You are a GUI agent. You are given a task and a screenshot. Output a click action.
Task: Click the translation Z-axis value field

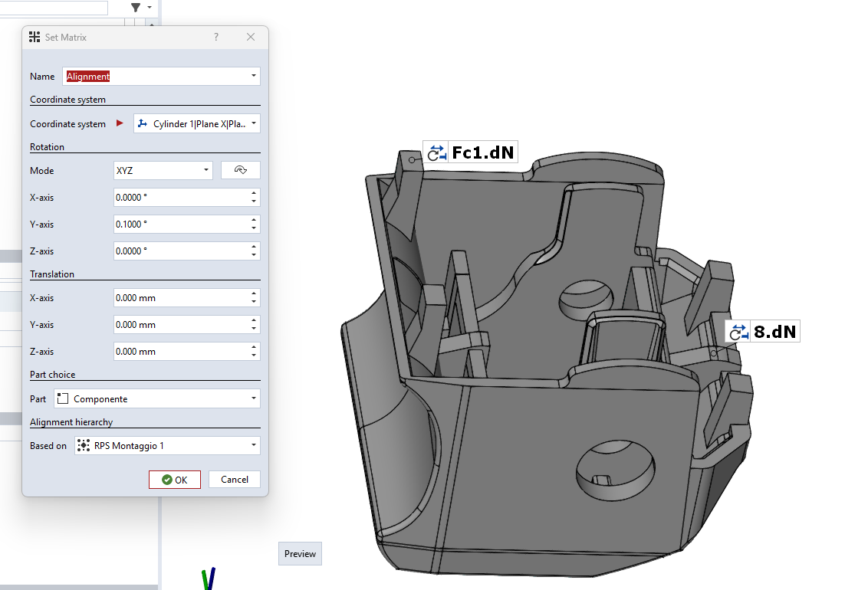[x=180, y=352]
